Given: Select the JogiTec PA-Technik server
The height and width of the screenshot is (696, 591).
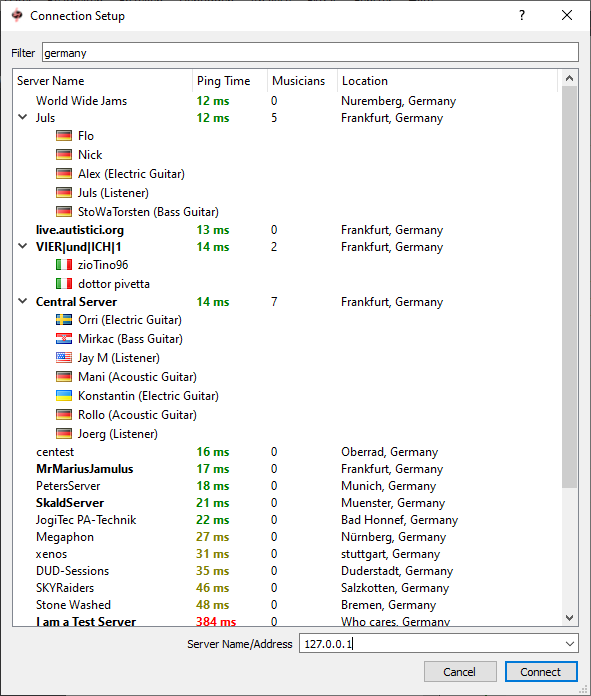Looking at the screenshot, I should (285, 520).
